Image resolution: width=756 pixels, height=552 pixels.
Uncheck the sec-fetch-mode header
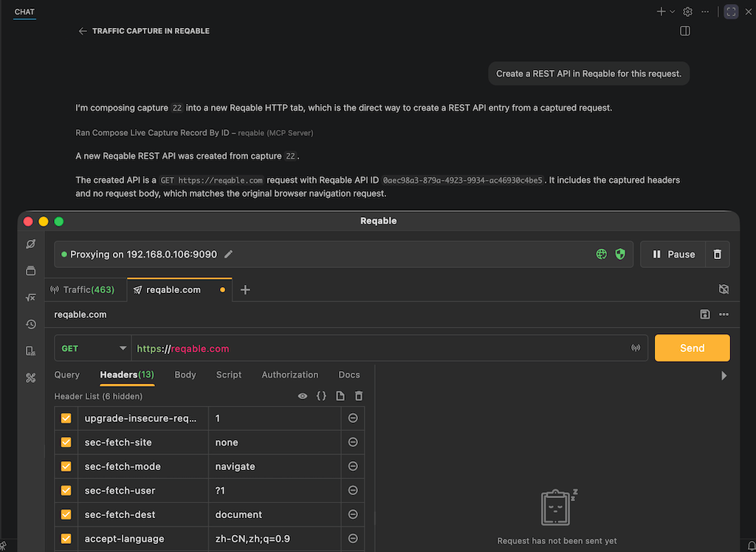coord(66,466)
